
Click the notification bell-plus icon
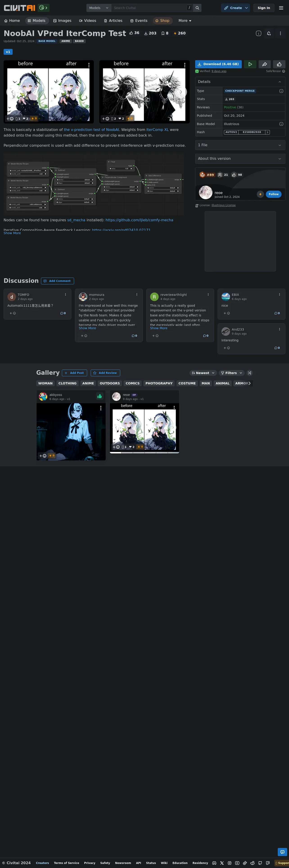coord(269,33)
